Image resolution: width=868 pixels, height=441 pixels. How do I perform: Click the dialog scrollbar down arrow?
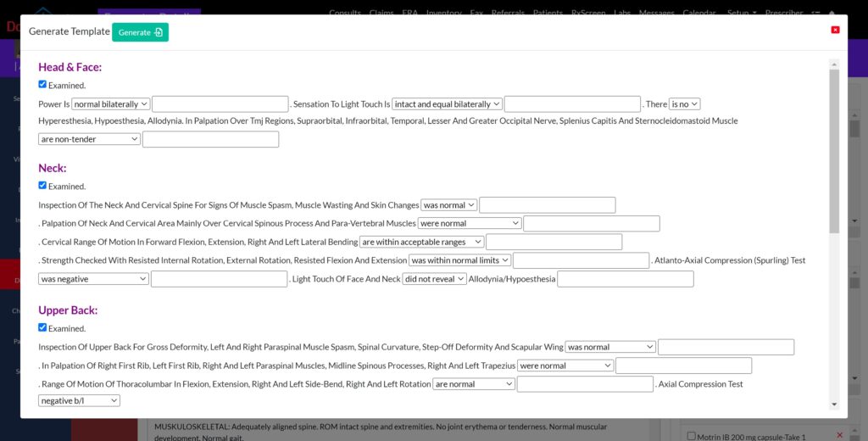click(x=834, y=405)
